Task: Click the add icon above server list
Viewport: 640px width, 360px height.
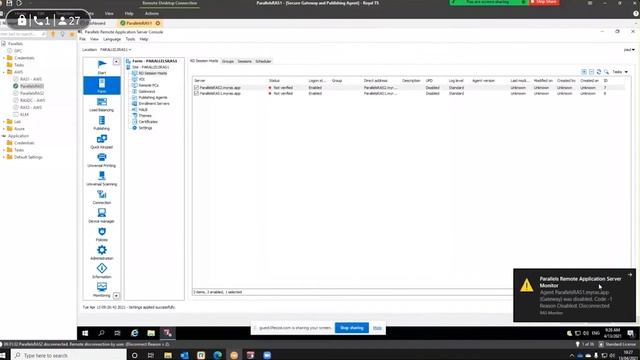Action: 584,72
